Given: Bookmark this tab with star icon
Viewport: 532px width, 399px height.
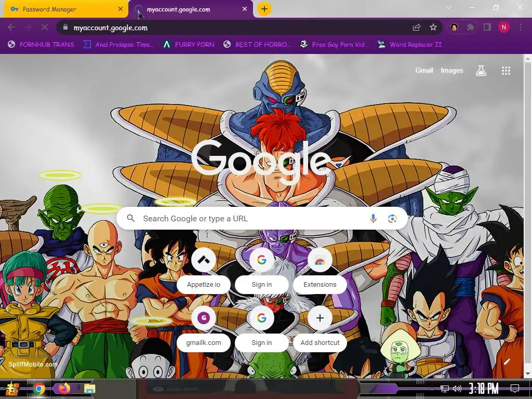Looking at the screenshot, I should pos(433,28).
